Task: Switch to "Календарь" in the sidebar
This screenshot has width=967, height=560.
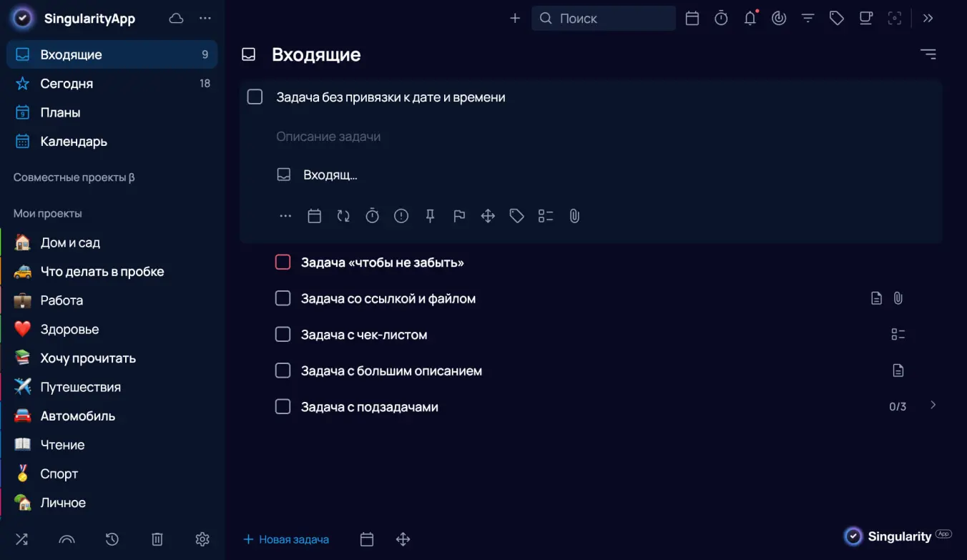Action: tap(74, 142)
